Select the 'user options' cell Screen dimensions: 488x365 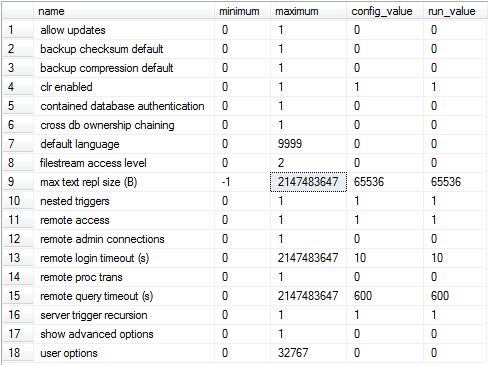click(x=124, y=353)
